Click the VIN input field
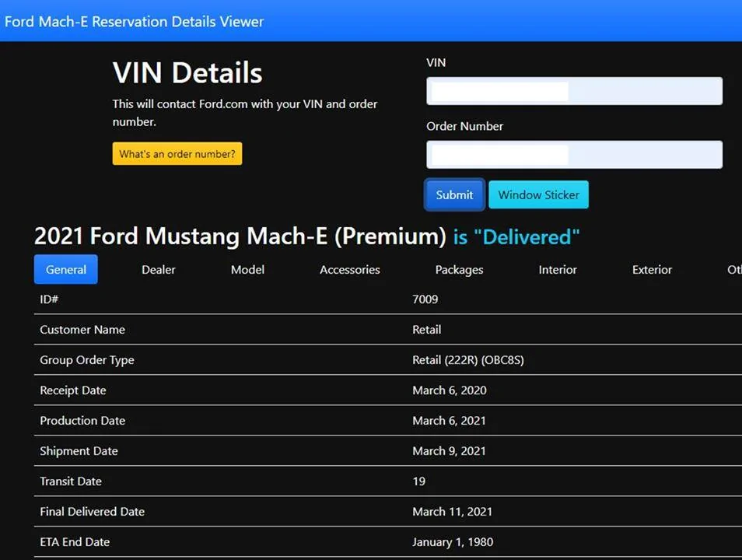Viewport: 742px width, 560px height. [x=574, y=91]
